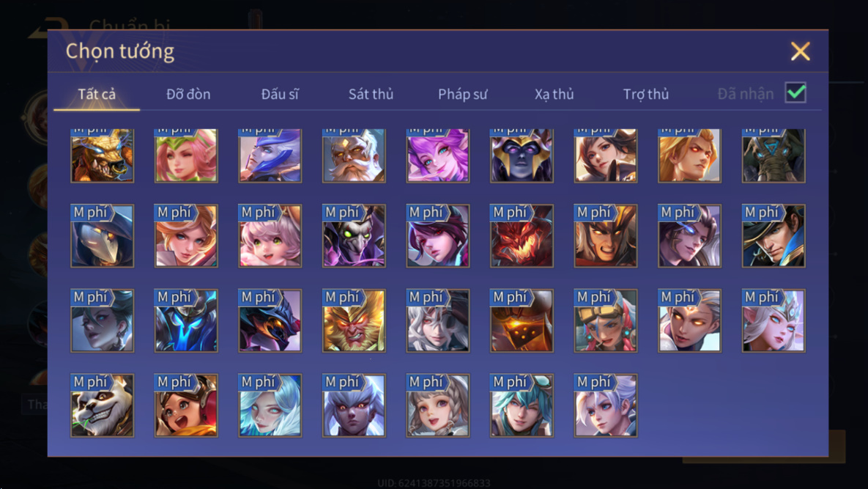868x489 pixels.
Task: Filter heroes by Xạ thủ
Action: tap(554, 94)
